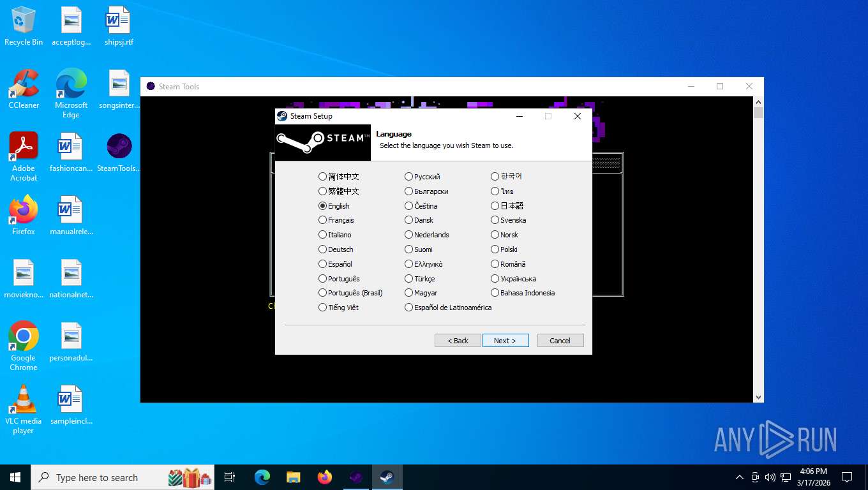
Task: Choose Čeština radio option
Action: tap(421, 206)
